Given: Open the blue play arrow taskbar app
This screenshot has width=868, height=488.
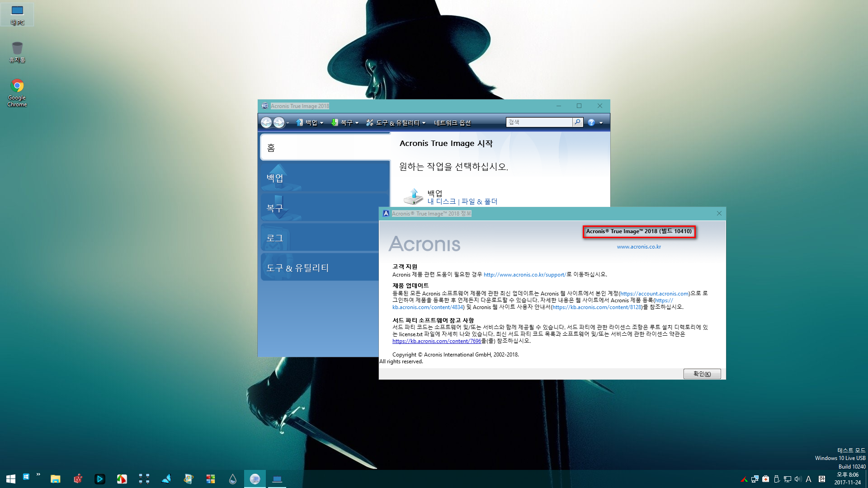Looking at the screenshot, I should click(100, 479).
